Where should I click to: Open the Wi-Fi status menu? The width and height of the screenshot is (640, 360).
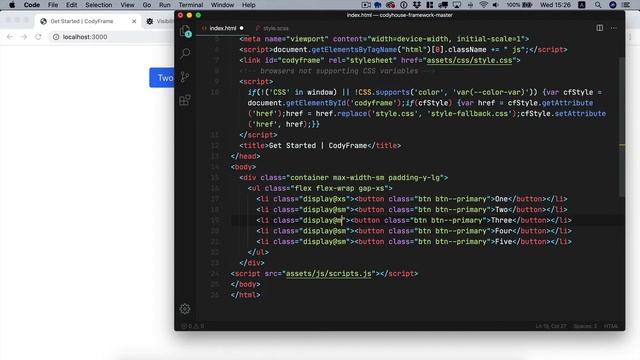(484, 5)
